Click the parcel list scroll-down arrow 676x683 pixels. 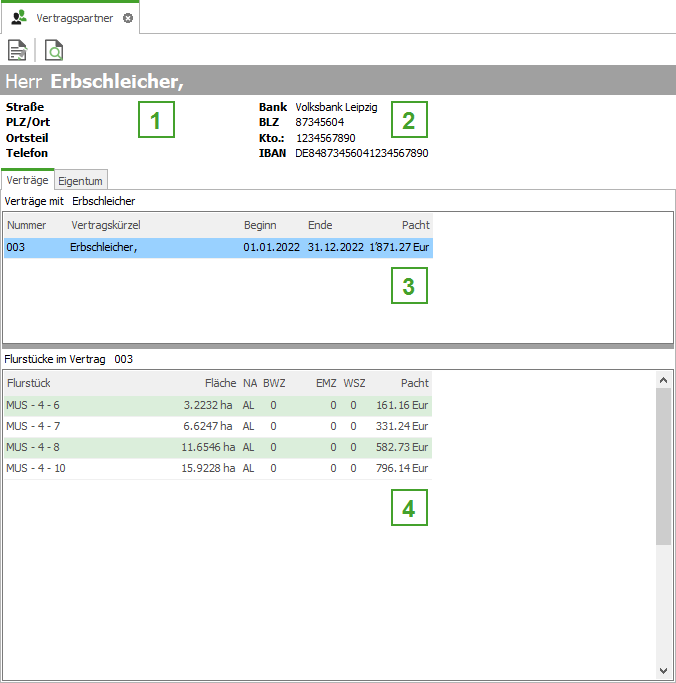[x=663, y=670]
